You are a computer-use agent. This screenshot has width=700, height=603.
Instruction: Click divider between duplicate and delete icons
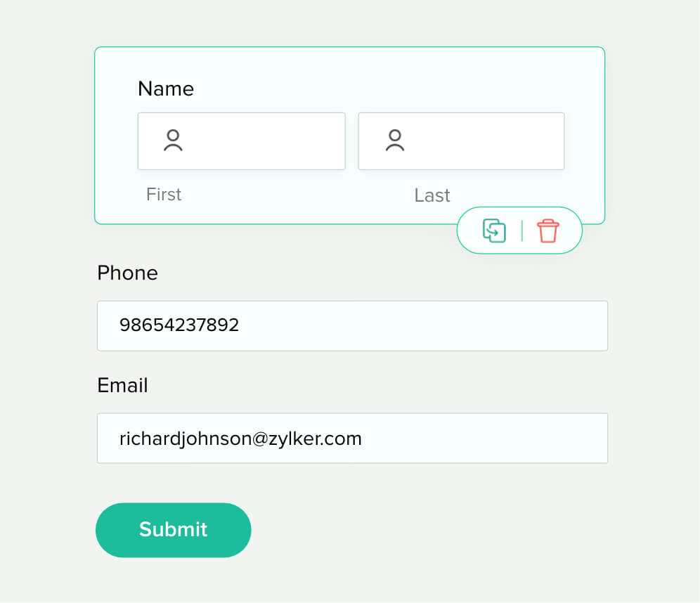521,231
